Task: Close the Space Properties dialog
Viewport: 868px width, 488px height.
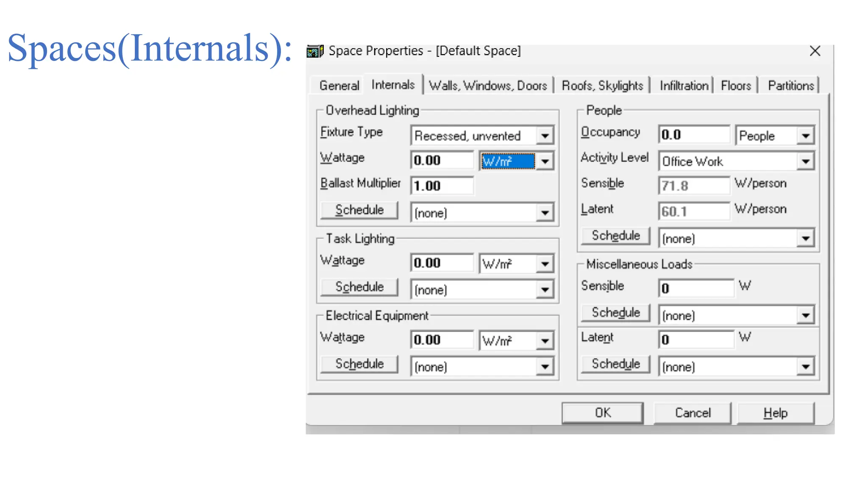Action: click(815, 51)
